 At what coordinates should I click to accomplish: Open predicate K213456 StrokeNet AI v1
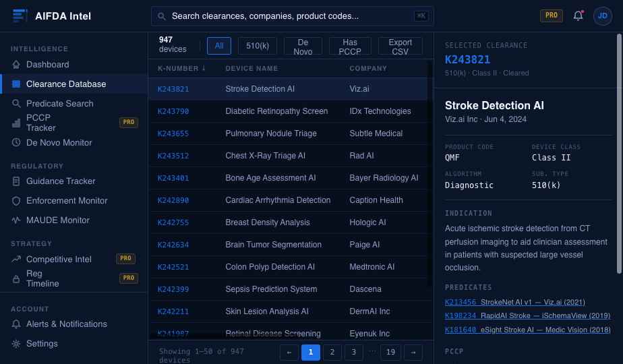(515, 302)
